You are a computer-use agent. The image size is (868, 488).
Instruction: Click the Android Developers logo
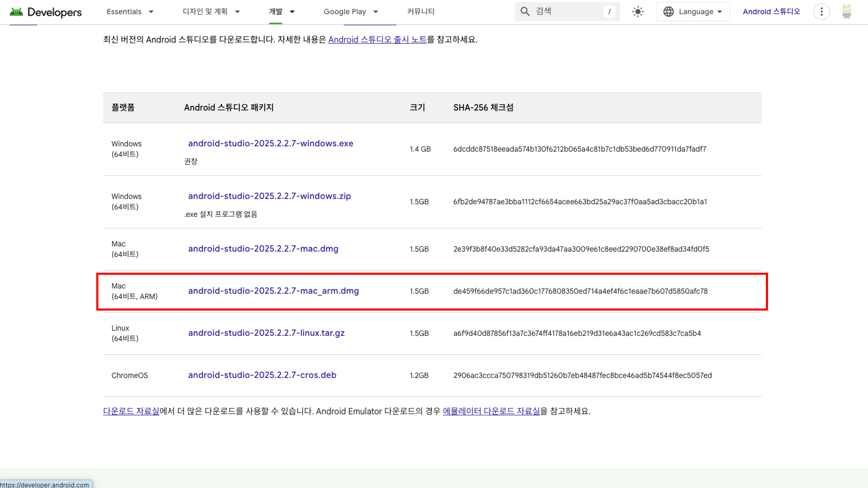46,12
